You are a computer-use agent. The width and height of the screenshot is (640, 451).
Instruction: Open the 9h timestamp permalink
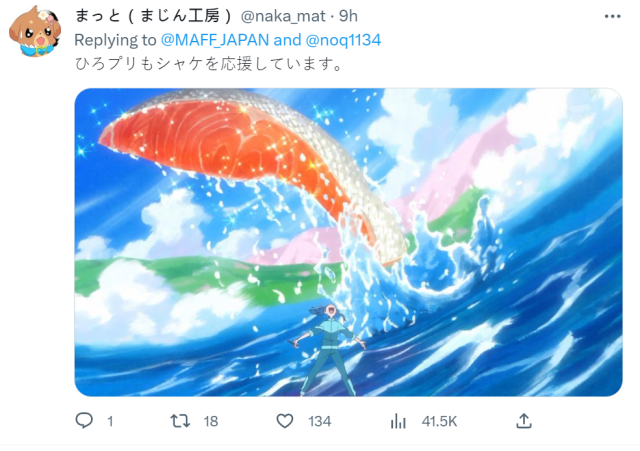[x=348, y=16]
